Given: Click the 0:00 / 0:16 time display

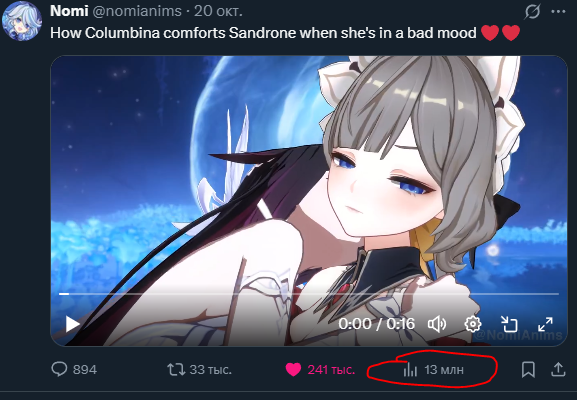Looking at the screenshot, I should click(x=376, y=324).
